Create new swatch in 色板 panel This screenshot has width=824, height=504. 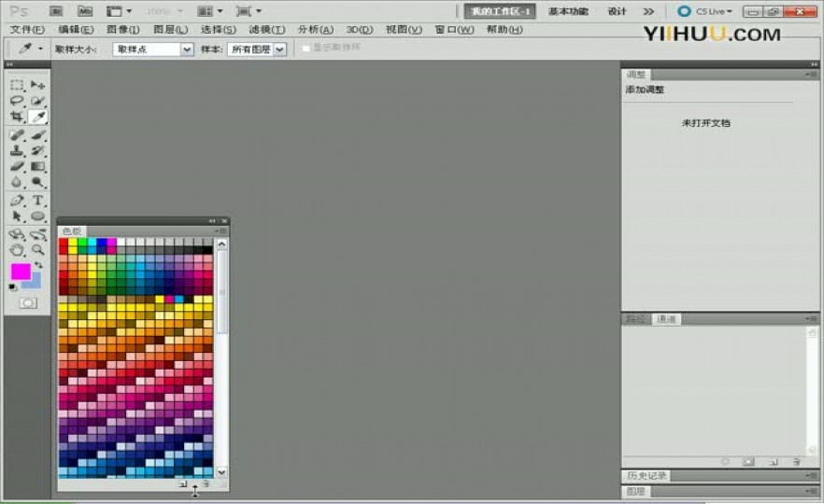pos(183,484)
